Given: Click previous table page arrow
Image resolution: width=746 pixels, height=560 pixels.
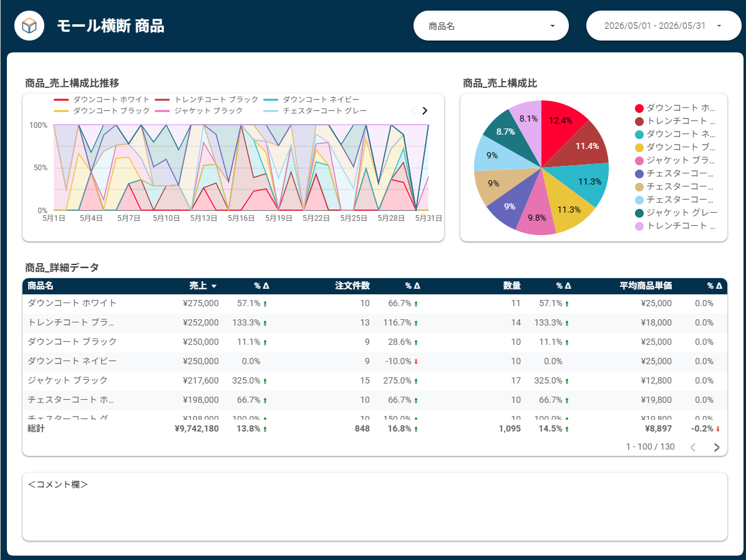Looking at the screenshot, I should 693,447.
